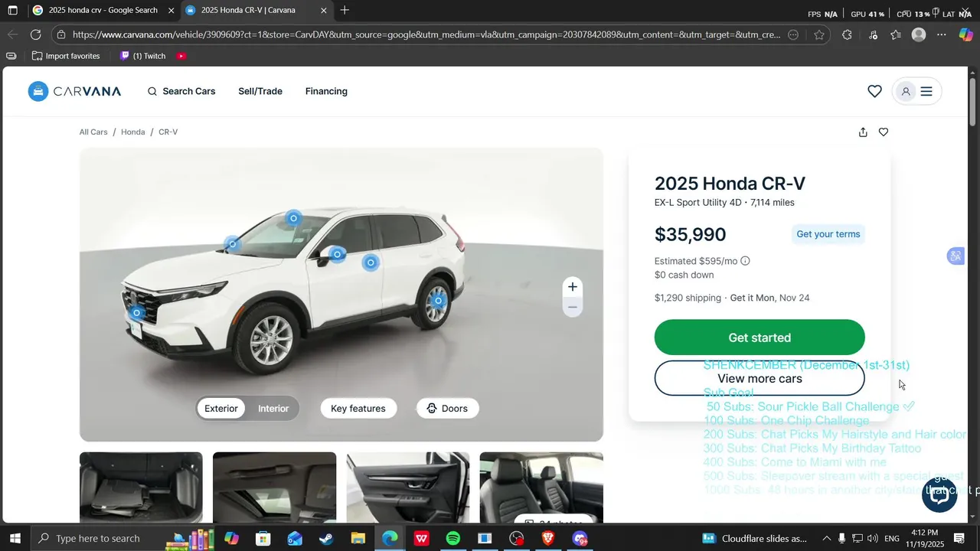Click the payment estimate info icon
Viewport: 980px width, 551px height.
tap(745, 261)
